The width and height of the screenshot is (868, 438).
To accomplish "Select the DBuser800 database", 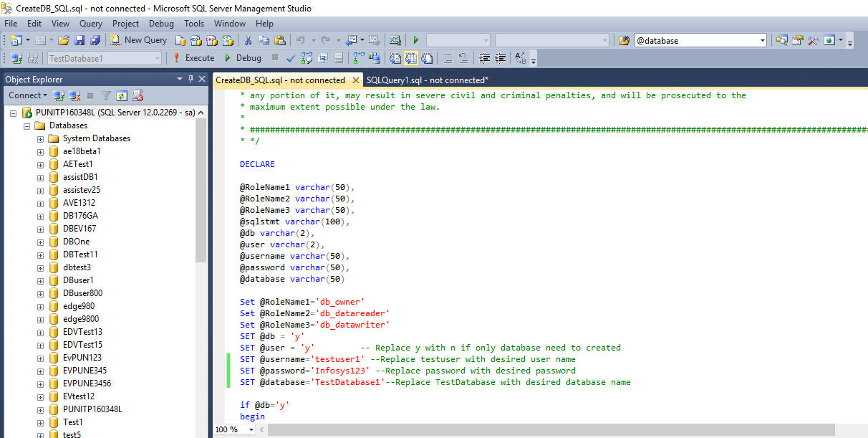I will tap(82, 293).
